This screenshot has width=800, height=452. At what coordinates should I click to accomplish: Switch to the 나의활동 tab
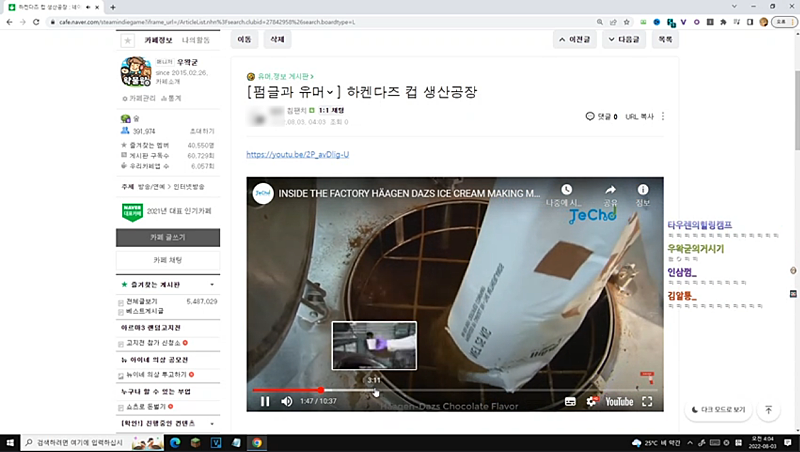195,40
